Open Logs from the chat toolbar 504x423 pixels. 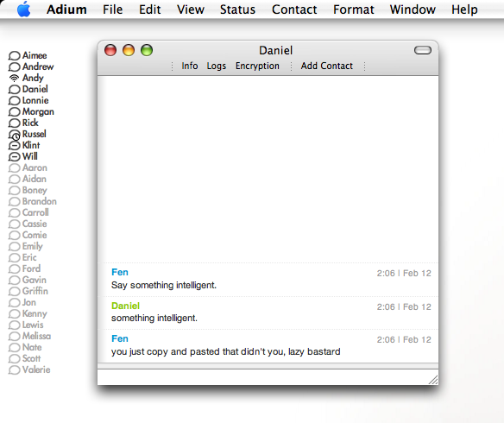point(217,66)
